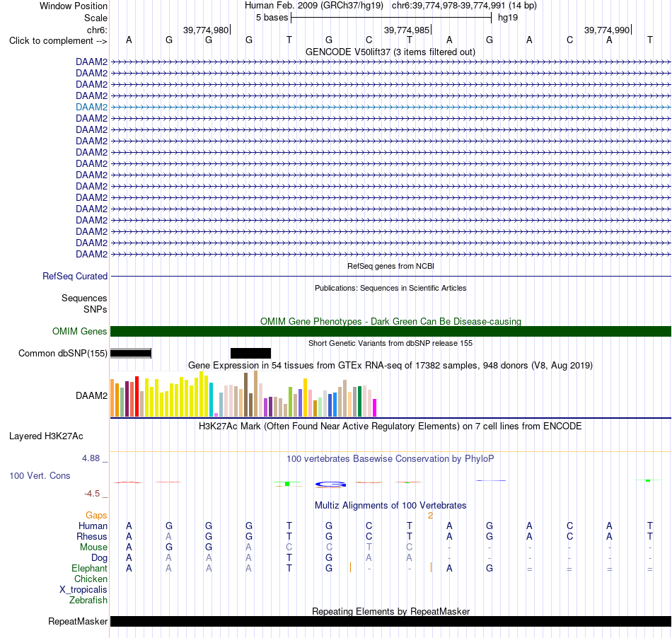
Task: Click 'Publications: Sequences in Scientific Articles' title
Action: 390,288
